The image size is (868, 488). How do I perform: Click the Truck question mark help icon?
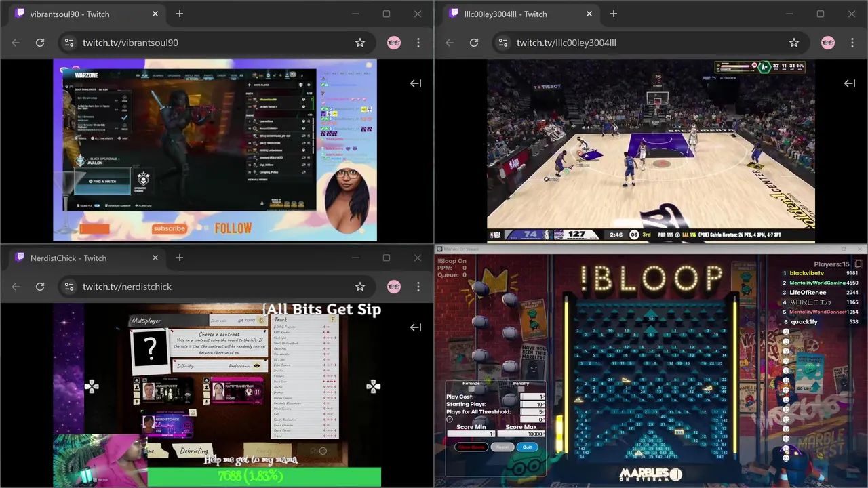332,320
